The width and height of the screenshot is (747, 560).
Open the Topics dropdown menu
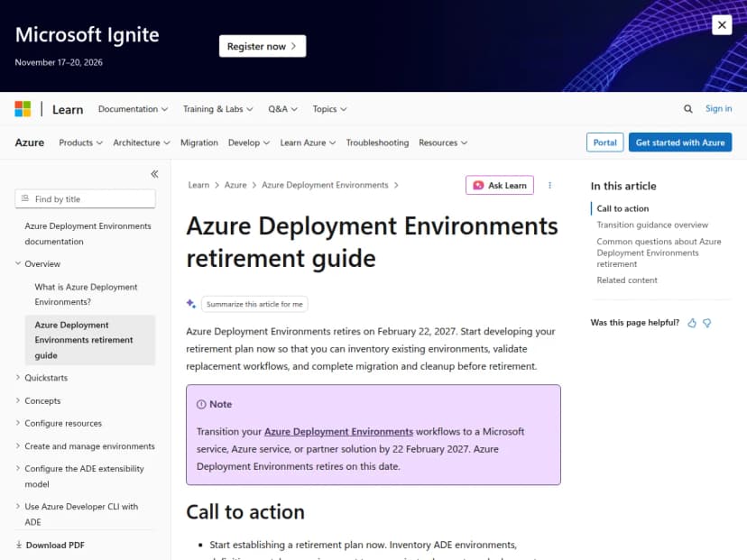(329, 109)
